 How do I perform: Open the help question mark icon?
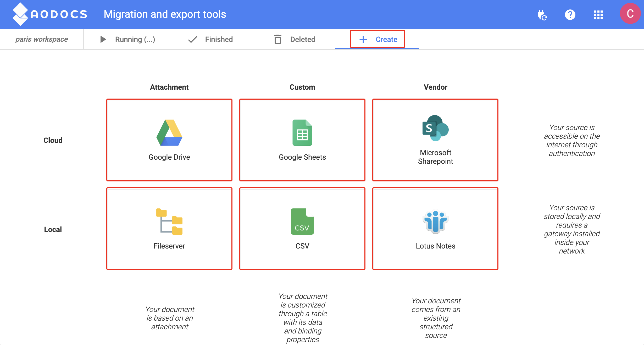(570, 15)
